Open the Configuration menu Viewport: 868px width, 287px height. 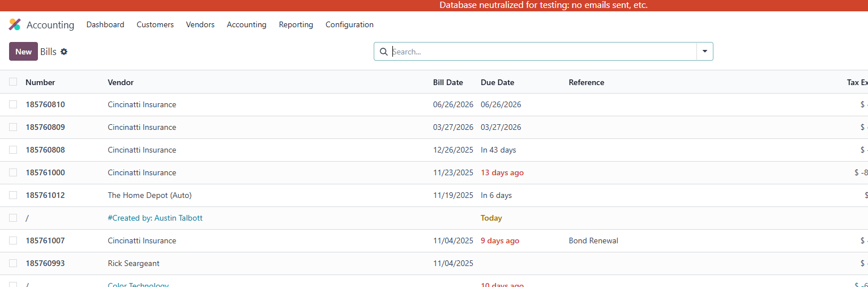point(349,25)
